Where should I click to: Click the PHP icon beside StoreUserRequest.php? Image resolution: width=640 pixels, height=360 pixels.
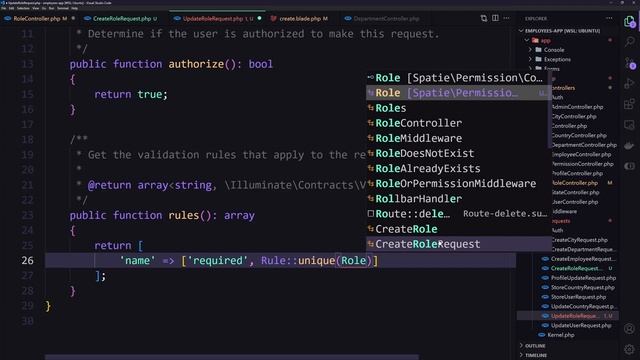click(545, 297)
